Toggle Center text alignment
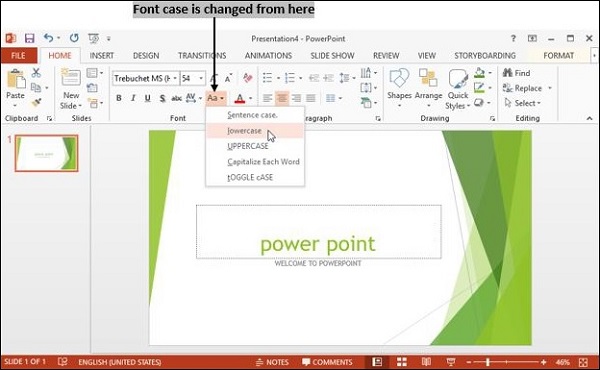The width and height of the screenshot is (600, 370). [x=282, y=98]
